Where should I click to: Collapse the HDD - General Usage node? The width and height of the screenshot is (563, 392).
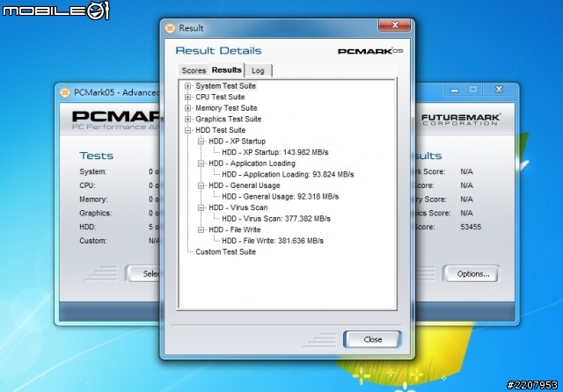tap(201, 185)
